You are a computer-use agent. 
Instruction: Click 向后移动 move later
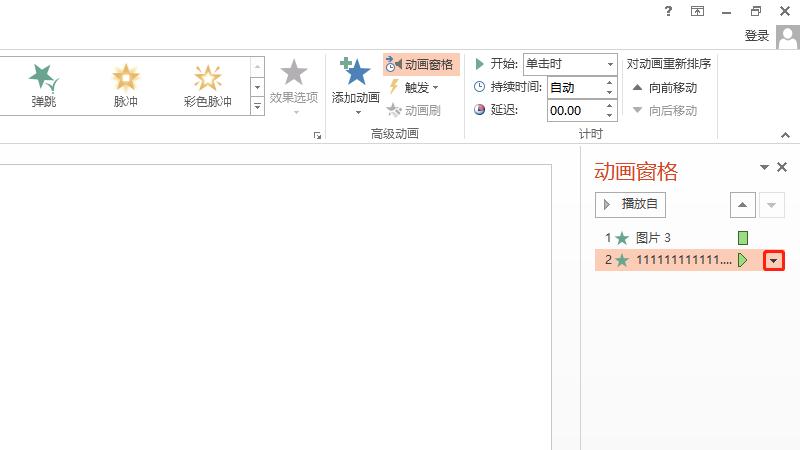tap(665, 111)
